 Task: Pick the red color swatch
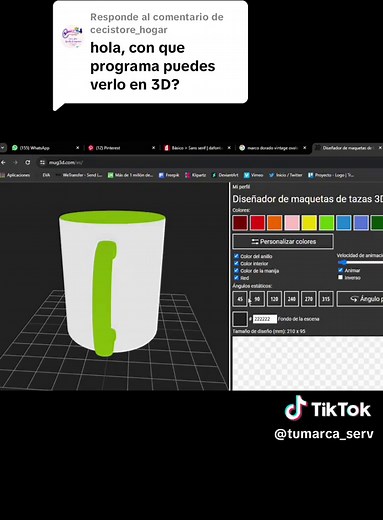click(x=257, y=223)
